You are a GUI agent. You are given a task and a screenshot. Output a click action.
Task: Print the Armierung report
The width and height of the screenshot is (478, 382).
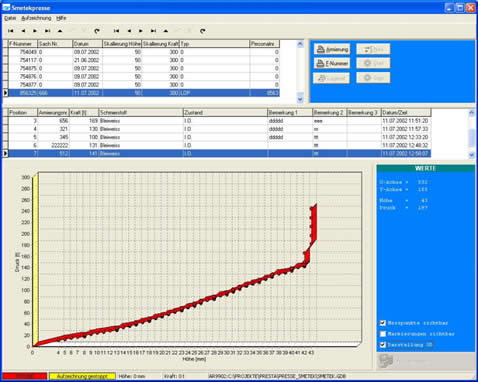tap(332, 49)
